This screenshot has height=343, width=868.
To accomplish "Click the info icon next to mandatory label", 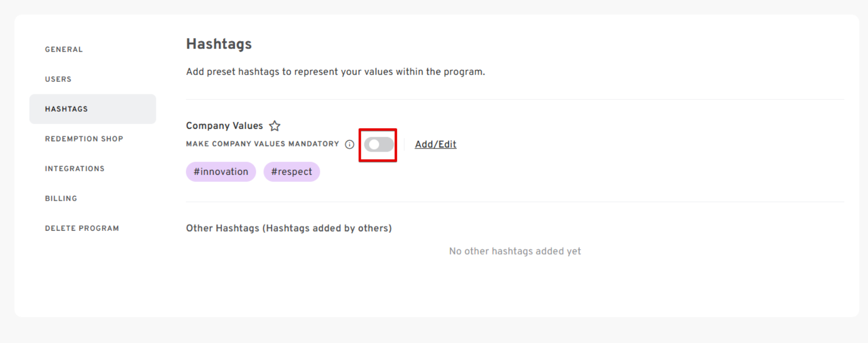I will 350,144.
